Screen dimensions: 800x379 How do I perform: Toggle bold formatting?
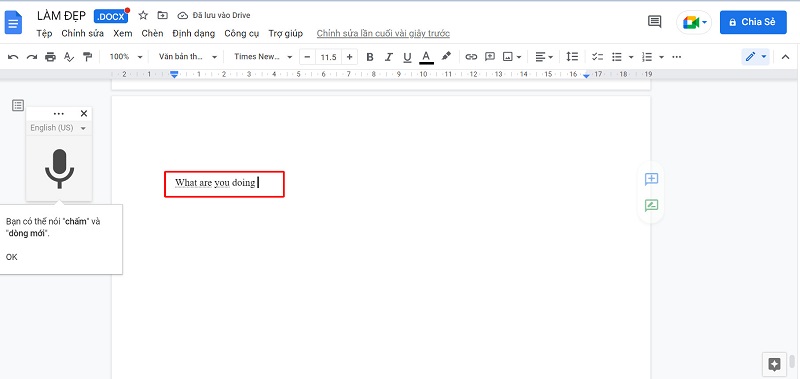tap(370, 57)
